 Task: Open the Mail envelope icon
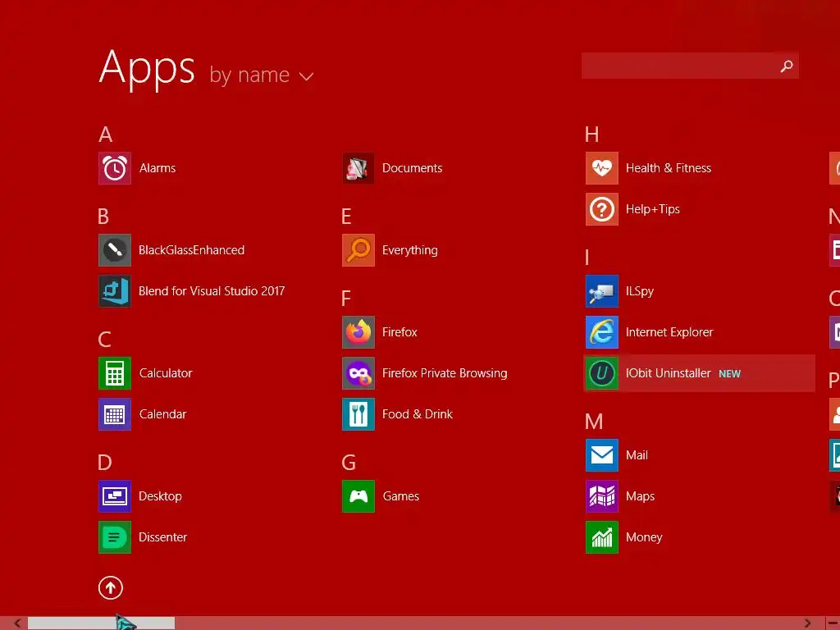point(602,455)
